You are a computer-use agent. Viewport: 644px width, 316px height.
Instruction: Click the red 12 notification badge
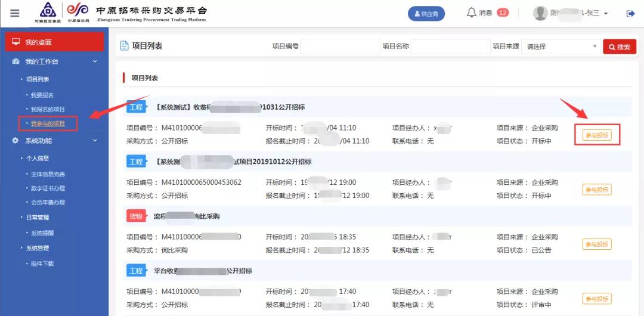tap(502, 13)
